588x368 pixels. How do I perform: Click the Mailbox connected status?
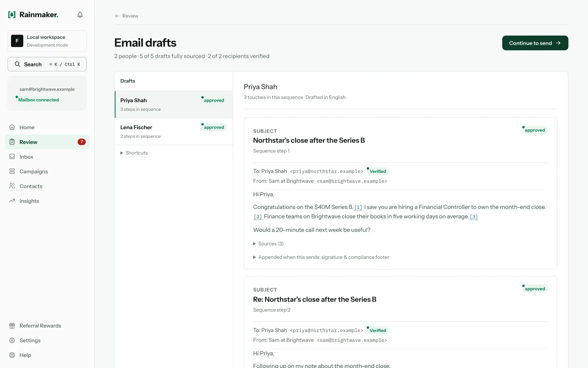pos(39,100)
